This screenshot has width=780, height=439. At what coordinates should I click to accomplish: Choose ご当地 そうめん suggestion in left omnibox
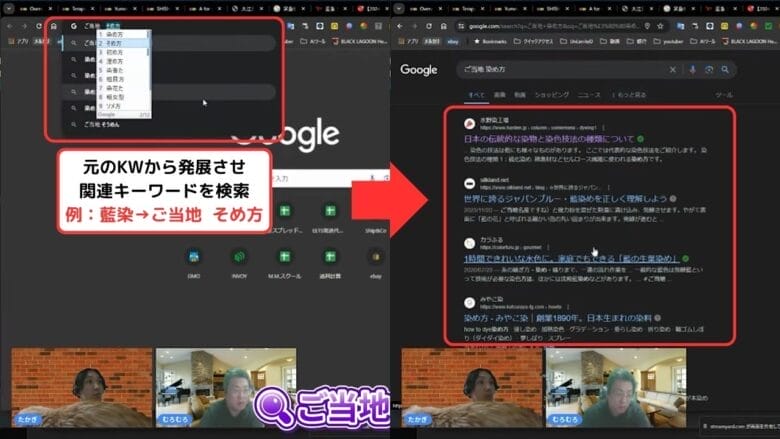pyautogui.click(x=101, y=124)
